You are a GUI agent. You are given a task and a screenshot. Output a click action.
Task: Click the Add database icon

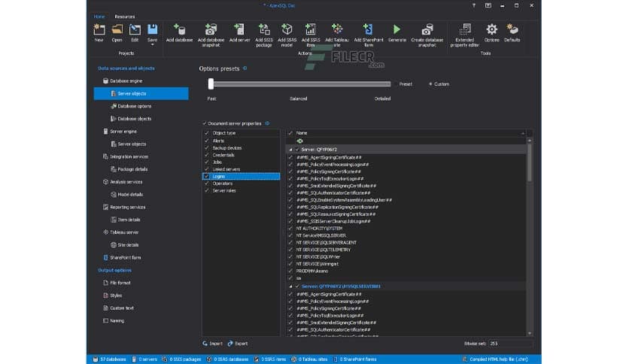coord(179,29)
